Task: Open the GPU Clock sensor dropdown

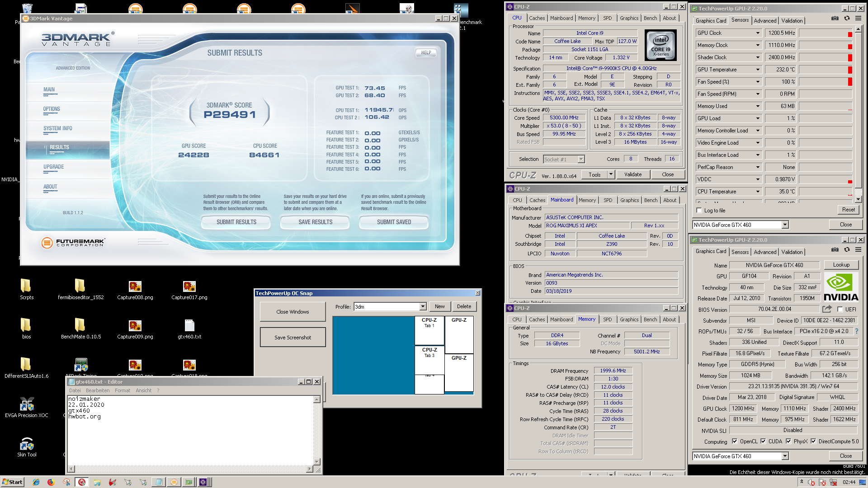Action: [758, 33]
